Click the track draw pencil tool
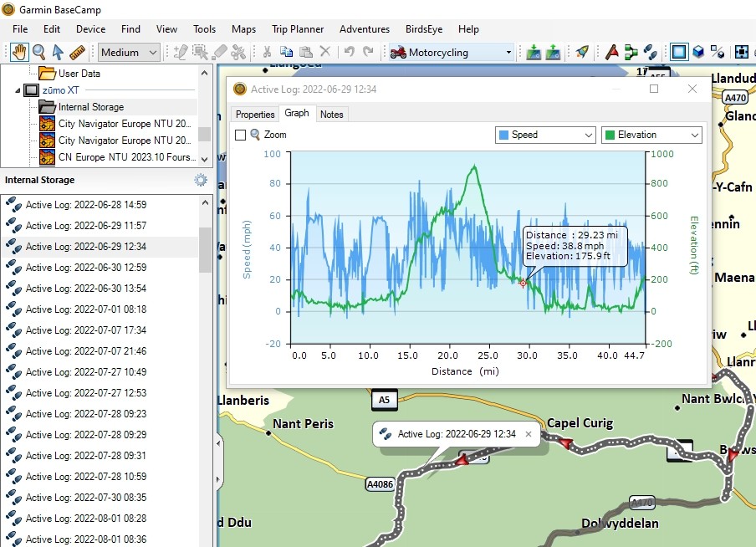The width and height of the screenshot is (756, 547). coord(181,52)
